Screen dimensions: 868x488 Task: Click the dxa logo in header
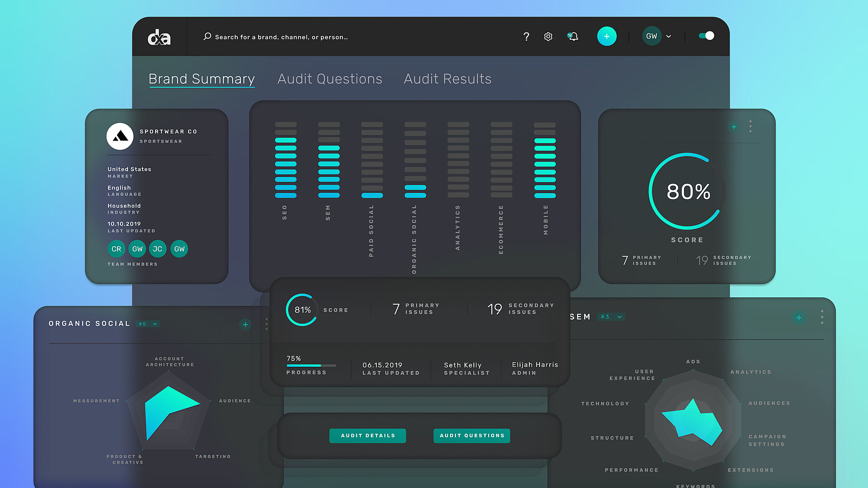tap(159, 37)
